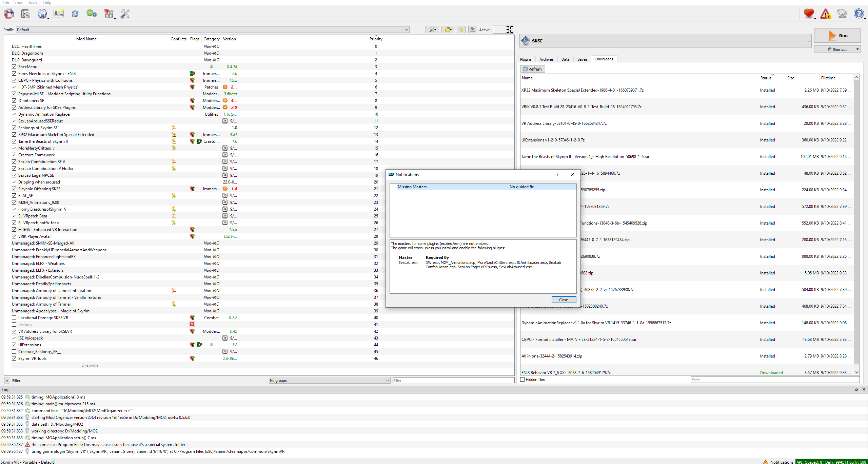Click the float button of the Log panel
This screenshot has width=868, height=464.
click(857, 389)
